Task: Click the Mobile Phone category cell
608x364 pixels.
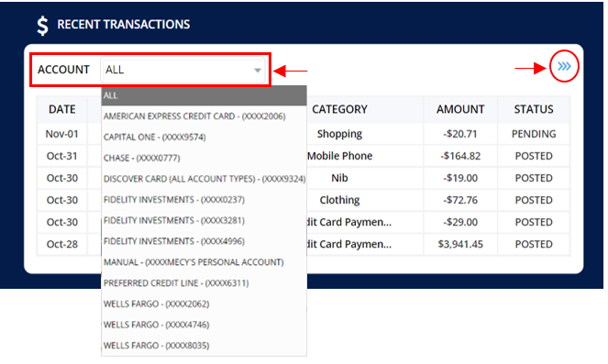Action: (339, 156)
